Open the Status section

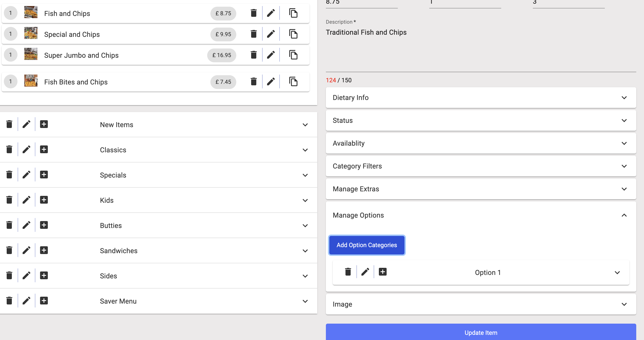point(481,120)
